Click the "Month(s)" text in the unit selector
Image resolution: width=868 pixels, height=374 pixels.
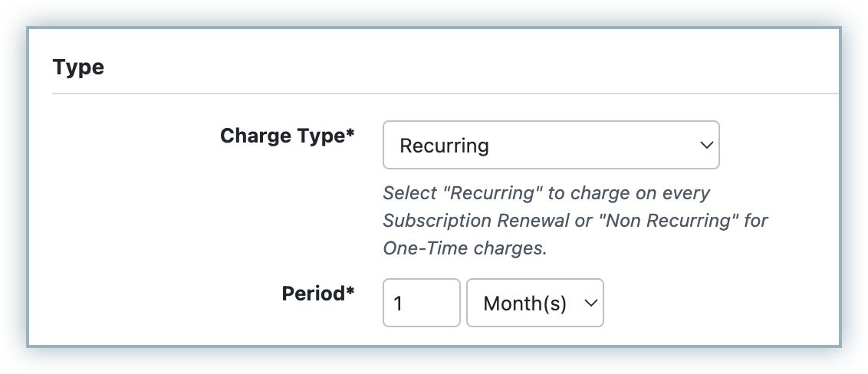524,303
